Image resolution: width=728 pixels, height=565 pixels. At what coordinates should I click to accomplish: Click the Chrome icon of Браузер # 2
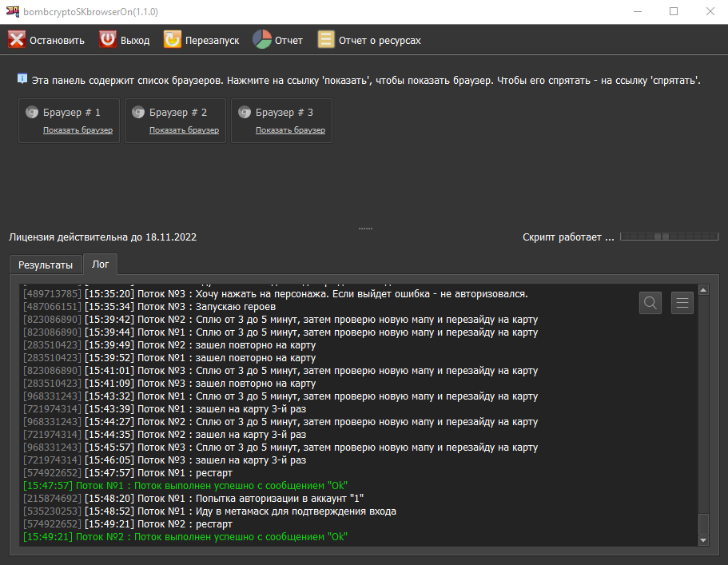(x=138, y=113)
